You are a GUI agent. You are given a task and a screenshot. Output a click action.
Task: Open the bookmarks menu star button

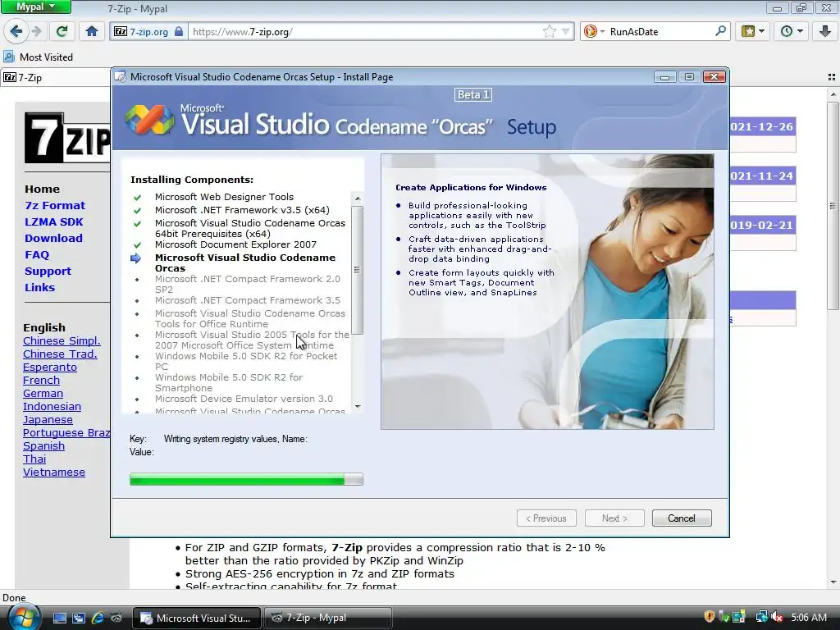tap(753, 32)
